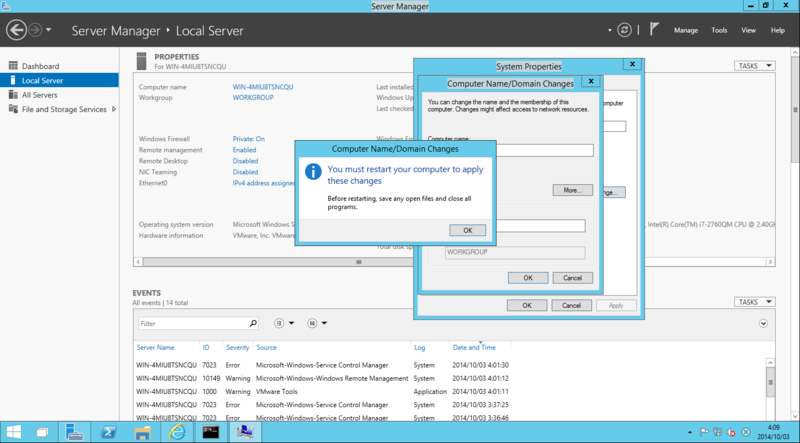Image resolution: width=800 pixels, height=443 pixels.
Task: Click the All Servers icon in sidebar
Action: click(13, 95)
